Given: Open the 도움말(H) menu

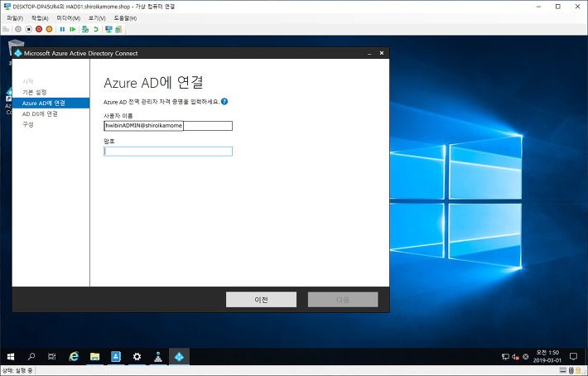Looking at the screenshot, I should click(x=125, y=18).
